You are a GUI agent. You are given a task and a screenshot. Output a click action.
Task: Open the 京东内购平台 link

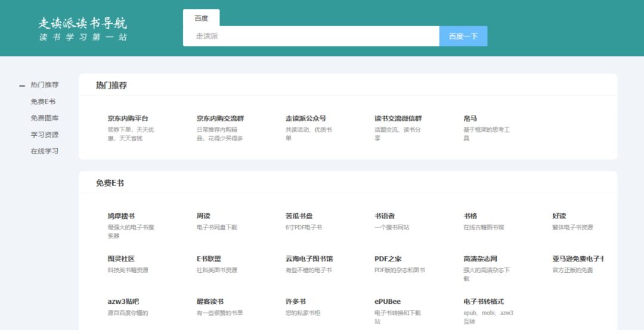click(128, 119)
